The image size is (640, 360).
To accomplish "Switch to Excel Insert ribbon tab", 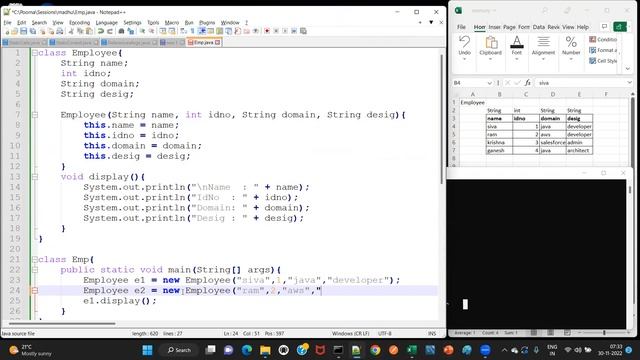I will 494,27.
